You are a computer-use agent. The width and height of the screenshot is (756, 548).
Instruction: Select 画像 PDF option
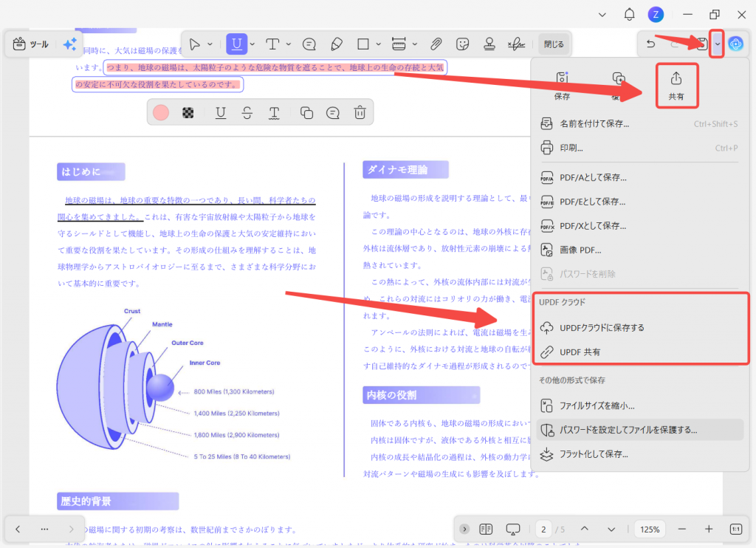tap(639, 250)
